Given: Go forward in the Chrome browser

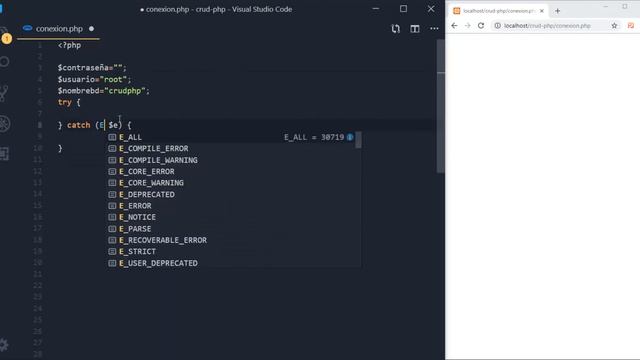Looking at the screenshot, I should tap(468, 25).
